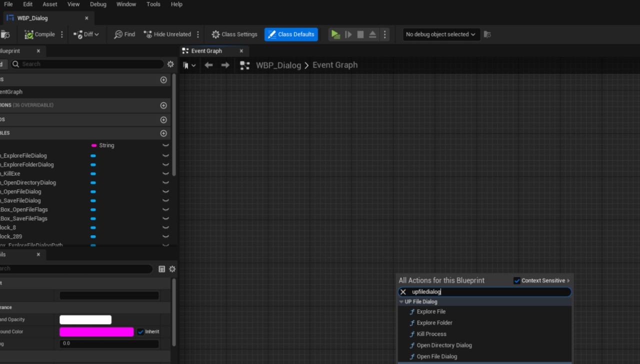640x364 pixels.
Task: Toggle visibility eye for String variable
Action: pos(165,145)
